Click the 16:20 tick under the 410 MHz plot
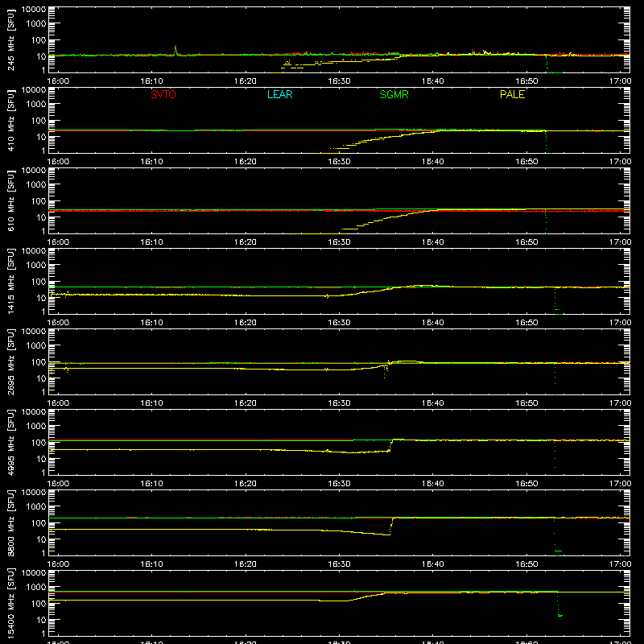This screenshot has width=644, height=644. [x=246, y=162]
